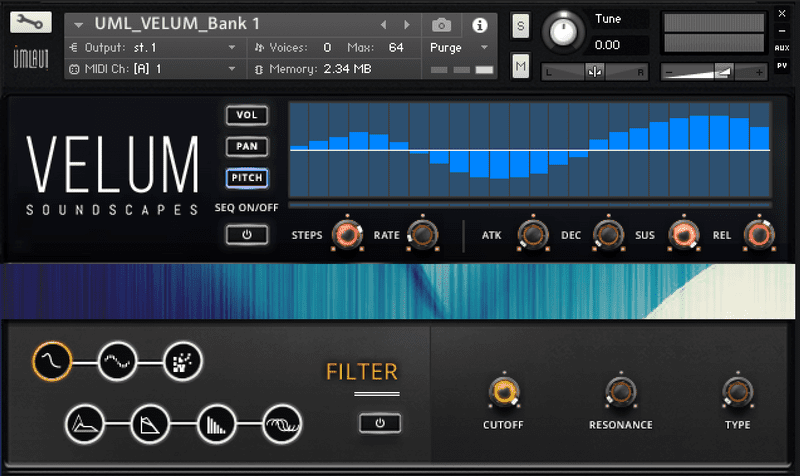
Task: Toggle the SEQ ON/OFF power button
Action: (x=247, y=235)
